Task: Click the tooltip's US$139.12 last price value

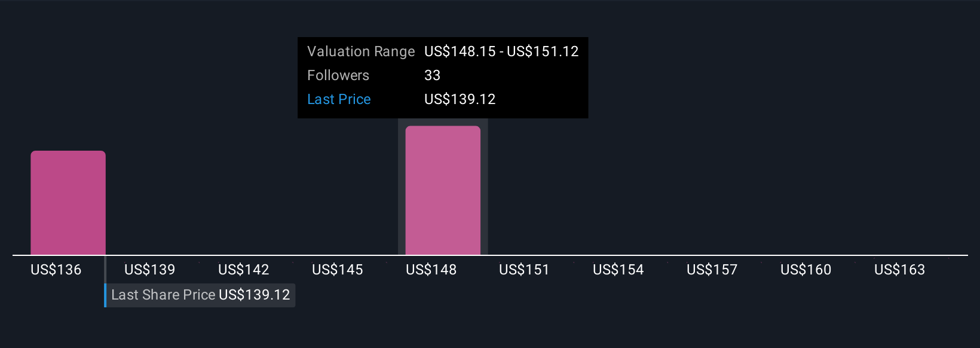Action: click(x=460, y=99)
